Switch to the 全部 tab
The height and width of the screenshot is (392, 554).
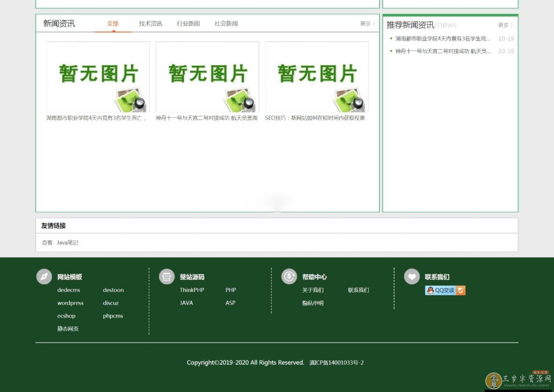tap(112, 23)
